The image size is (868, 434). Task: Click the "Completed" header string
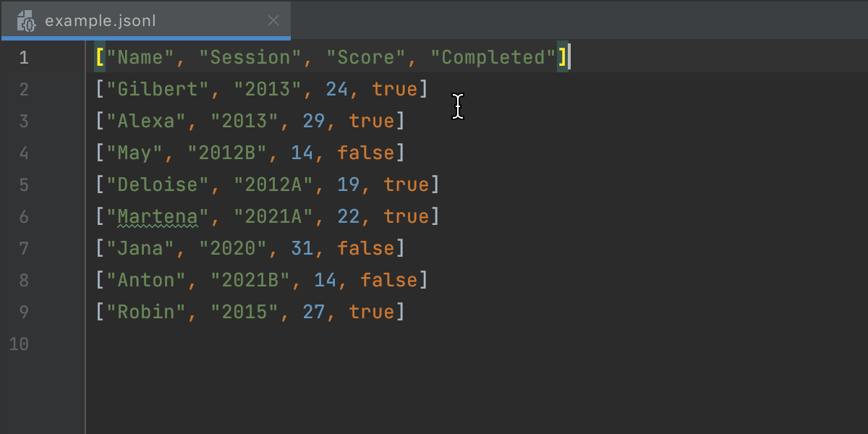coord(493,57)
